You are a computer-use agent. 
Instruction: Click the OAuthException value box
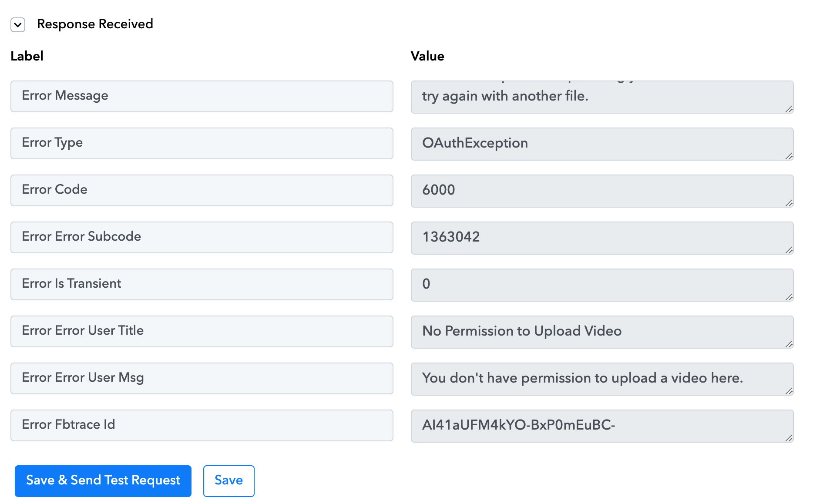[602, 144]
